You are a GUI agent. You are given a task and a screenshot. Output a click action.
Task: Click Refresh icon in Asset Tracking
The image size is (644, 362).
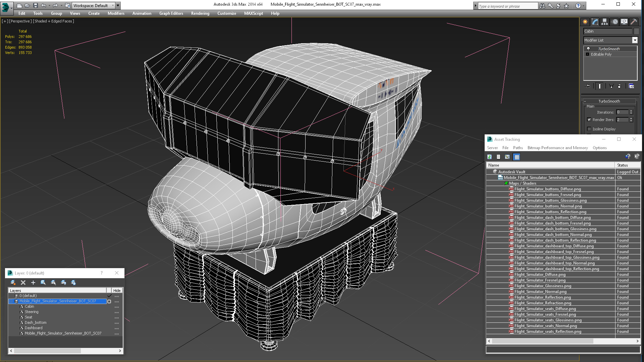pos(489,157)
